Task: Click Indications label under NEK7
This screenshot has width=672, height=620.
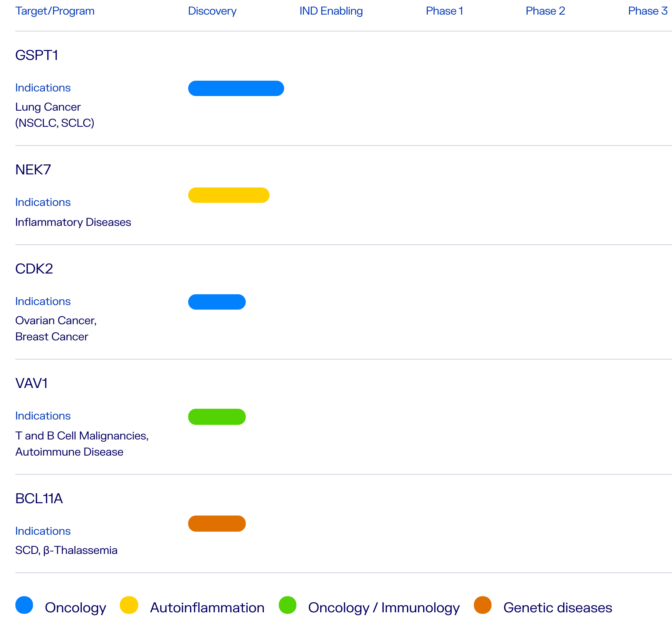Action: pyautogui.click(x=43, y=202)
